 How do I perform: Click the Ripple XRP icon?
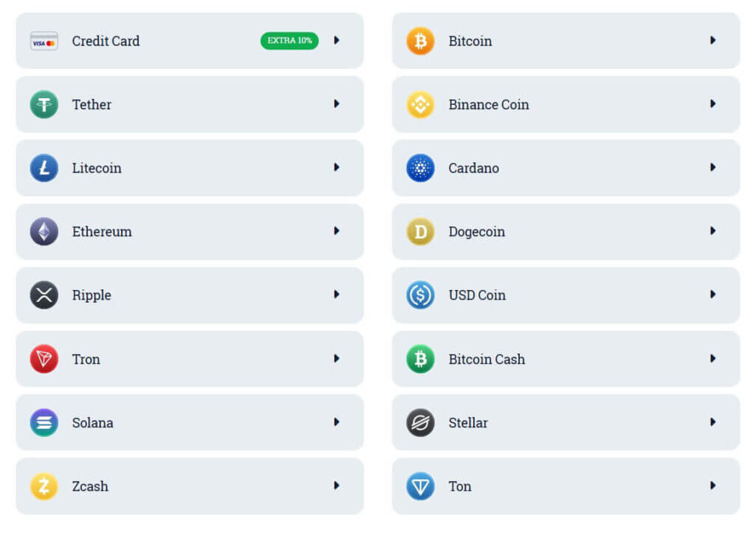click(x=44, y=295)
